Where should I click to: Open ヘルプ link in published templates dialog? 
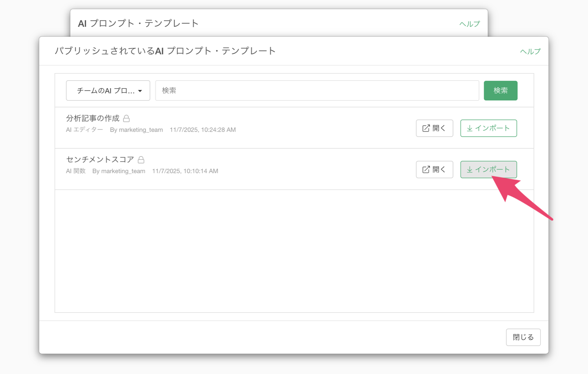point(530,51)
